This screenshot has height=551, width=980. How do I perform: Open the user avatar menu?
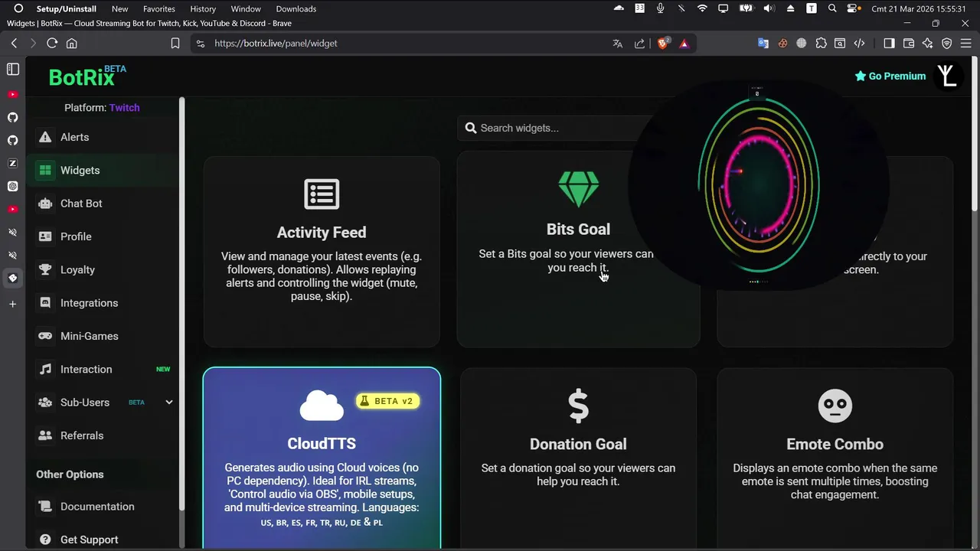[x=948, y=76]
